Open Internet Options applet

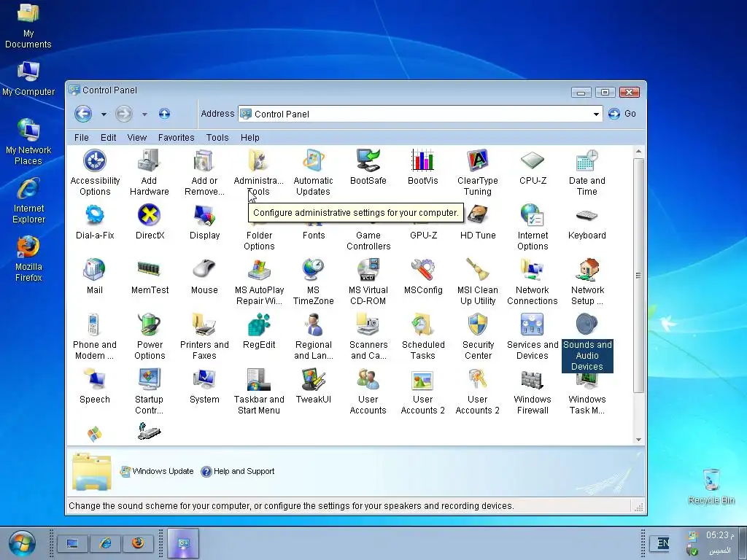[533, 227]
